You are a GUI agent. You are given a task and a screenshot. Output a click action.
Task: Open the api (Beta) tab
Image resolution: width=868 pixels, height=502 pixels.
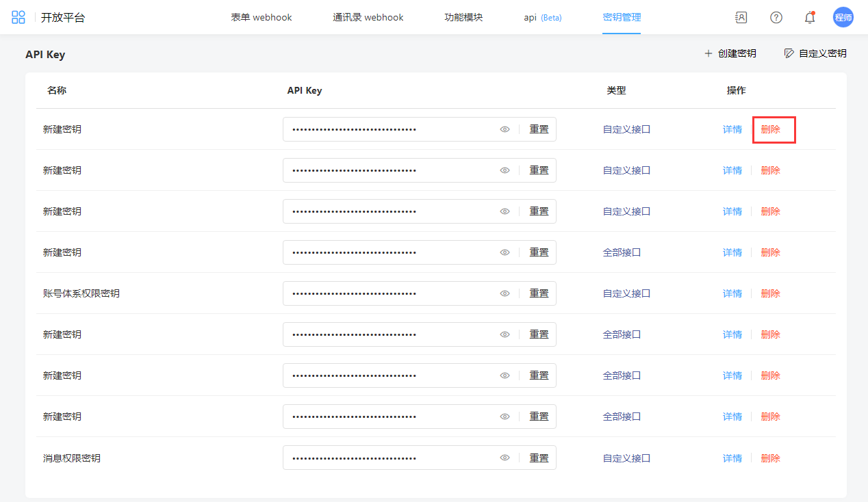(x=542, y=18)
